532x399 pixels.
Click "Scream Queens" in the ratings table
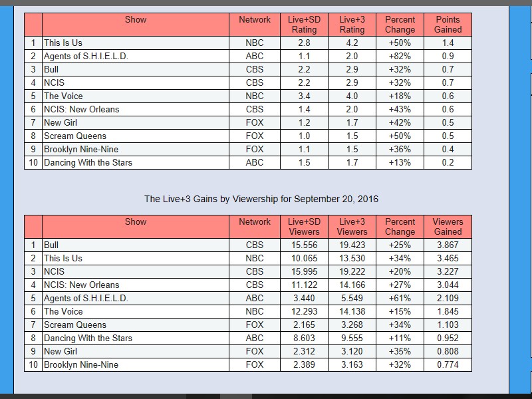(75, 136)
